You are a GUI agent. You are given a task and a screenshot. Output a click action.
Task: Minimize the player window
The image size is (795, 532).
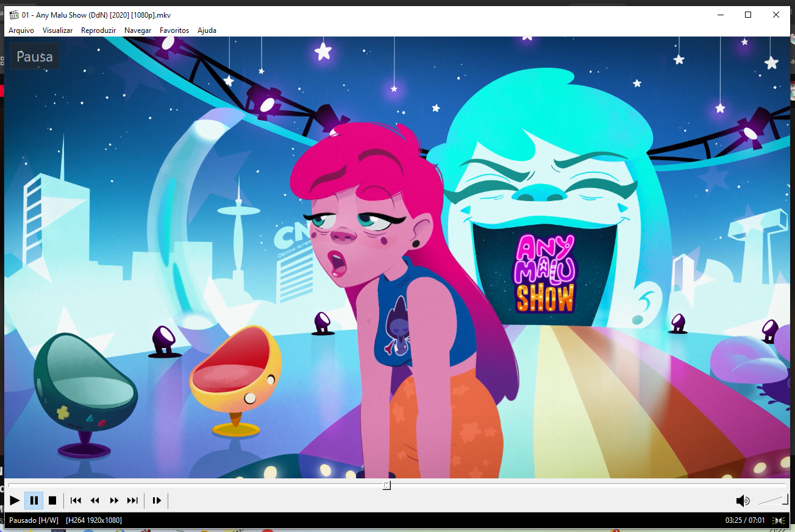coord(720,15)
